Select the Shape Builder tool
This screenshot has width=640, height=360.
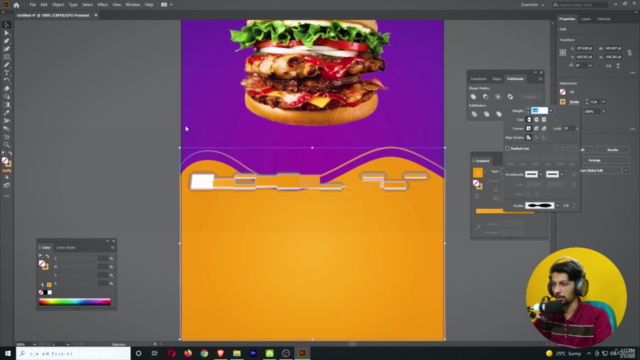7,97
